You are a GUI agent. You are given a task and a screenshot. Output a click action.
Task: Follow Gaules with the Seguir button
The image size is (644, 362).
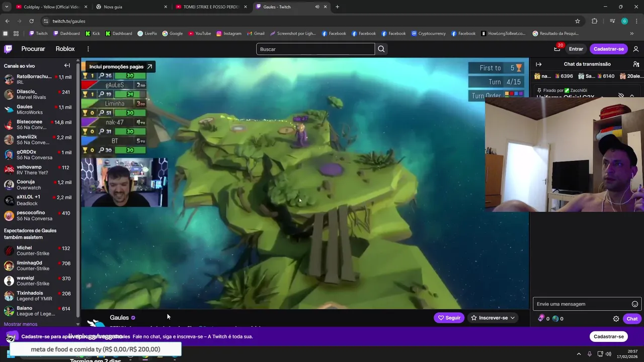tap(449, 318)
